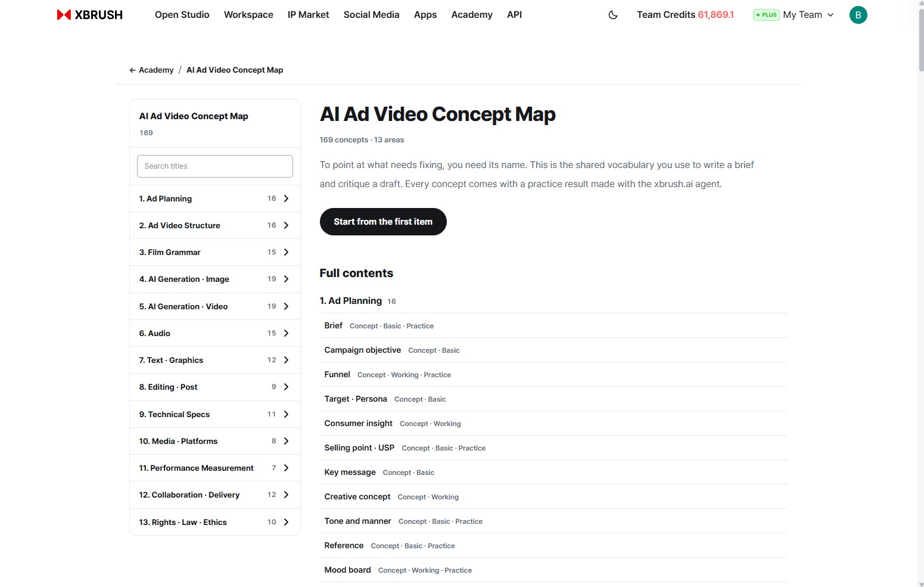This screenshot has width=924, height=587.
Task: Navigate to Academy in top bar
Action: pyautogui.click(x=472, y=15)
